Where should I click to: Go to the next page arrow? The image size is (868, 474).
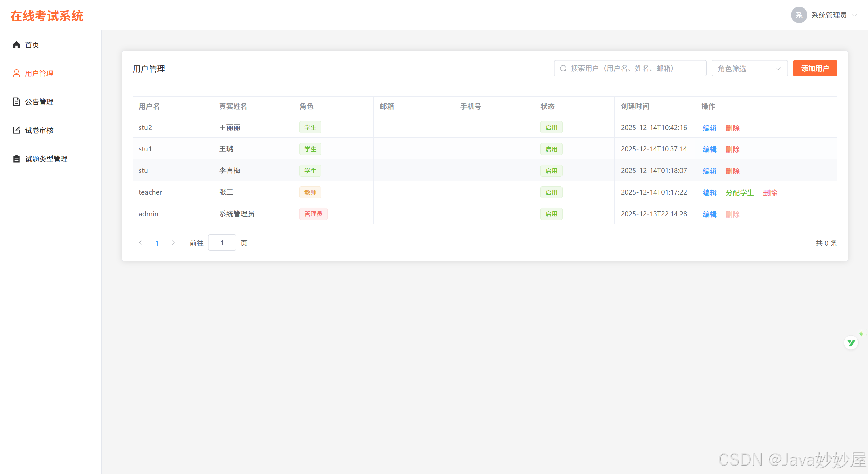173,243
